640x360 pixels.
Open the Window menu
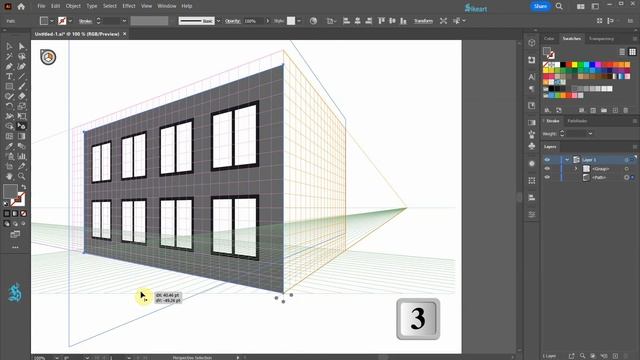(167, 6)
